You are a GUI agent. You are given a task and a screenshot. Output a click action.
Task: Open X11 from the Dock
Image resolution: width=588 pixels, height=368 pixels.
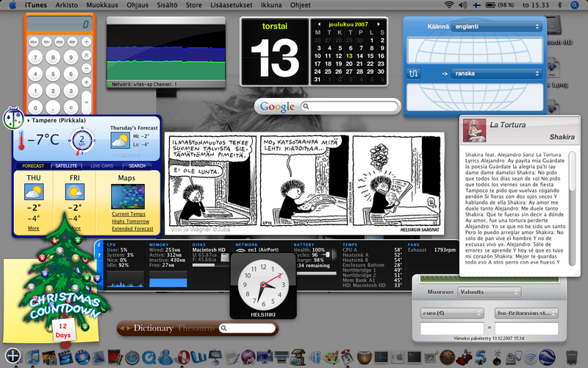click(448, 357)
